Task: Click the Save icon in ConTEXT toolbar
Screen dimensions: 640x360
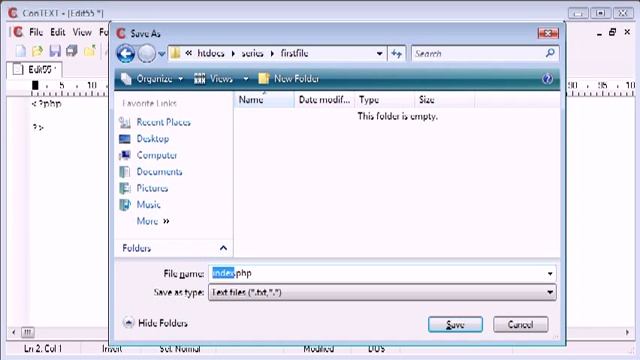Action: 55,51
